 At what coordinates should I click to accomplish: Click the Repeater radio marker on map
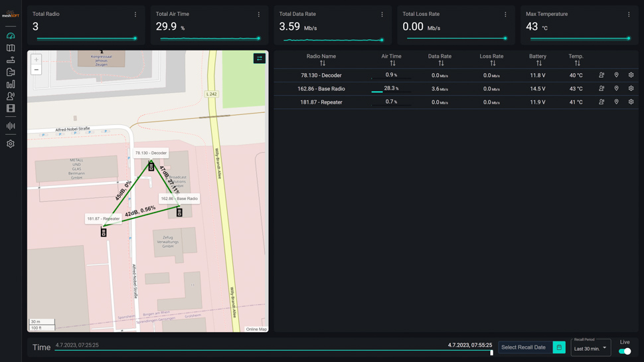pos(104,232)
